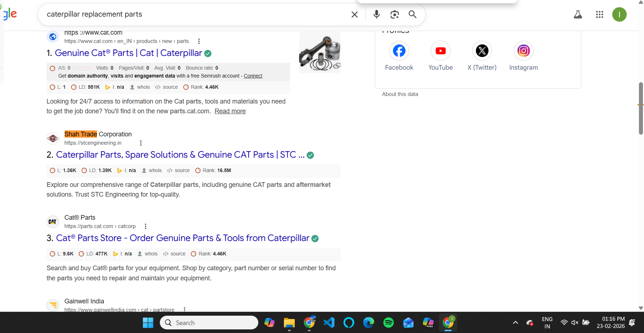Clear the search query with the X
Screen dimensions: 644x333
(354, 14)
